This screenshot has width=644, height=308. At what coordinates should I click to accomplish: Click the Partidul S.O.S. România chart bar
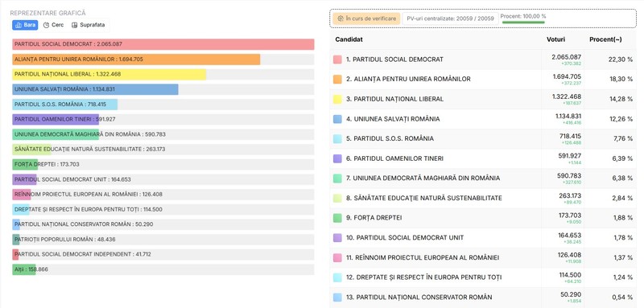(65, 105)
